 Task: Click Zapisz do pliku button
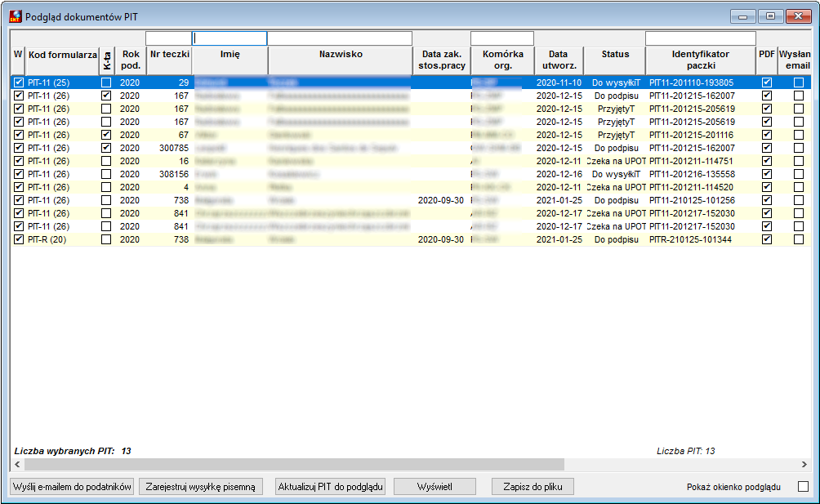pos(533,487)
